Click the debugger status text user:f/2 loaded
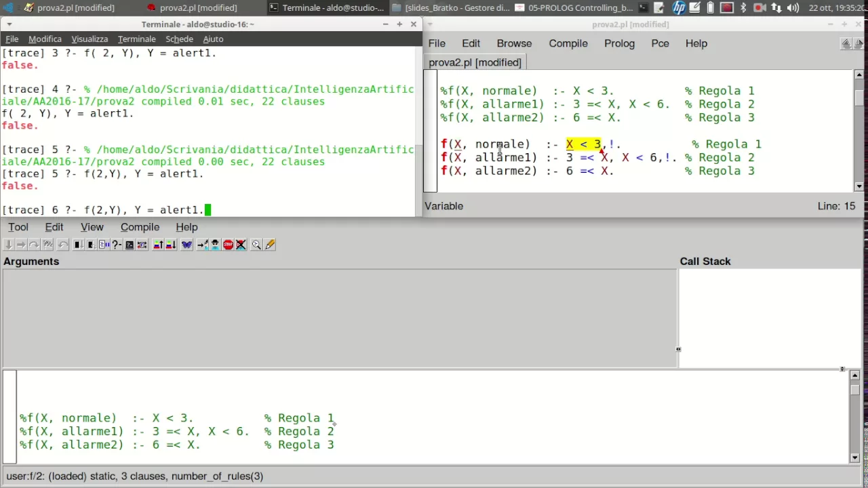This screenshot has width=868, height=488. coord(134,476)
